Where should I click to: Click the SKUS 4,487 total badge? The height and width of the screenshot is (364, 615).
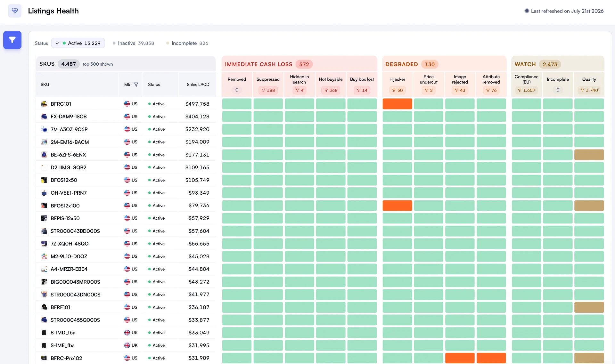pyautogui.click(x=69, y=64)
